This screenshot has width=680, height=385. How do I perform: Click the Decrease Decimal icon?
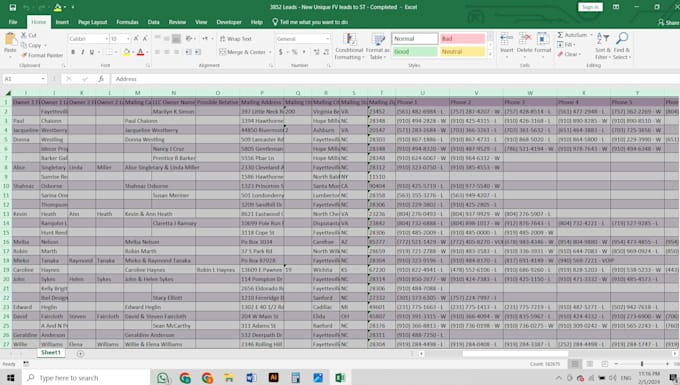pos(326,52)
